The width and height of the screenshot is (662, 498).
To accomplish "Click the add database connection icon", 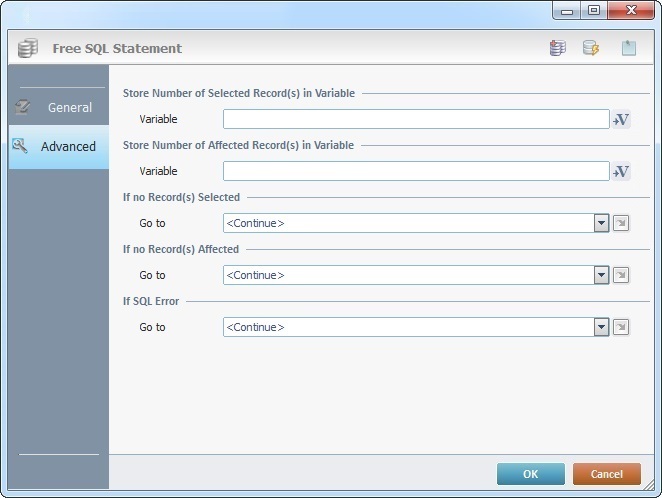I will pyautogui.click(x=557, y=48).
